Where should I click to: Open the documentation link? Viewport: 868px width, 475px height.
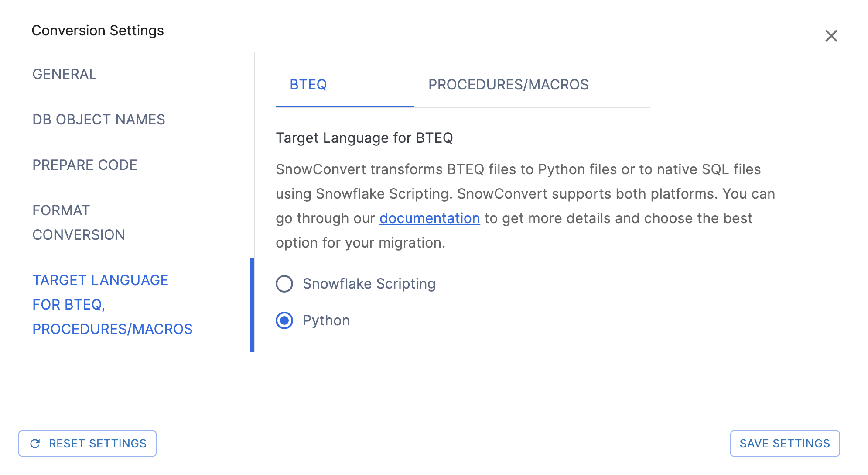[x=429, y=218]
